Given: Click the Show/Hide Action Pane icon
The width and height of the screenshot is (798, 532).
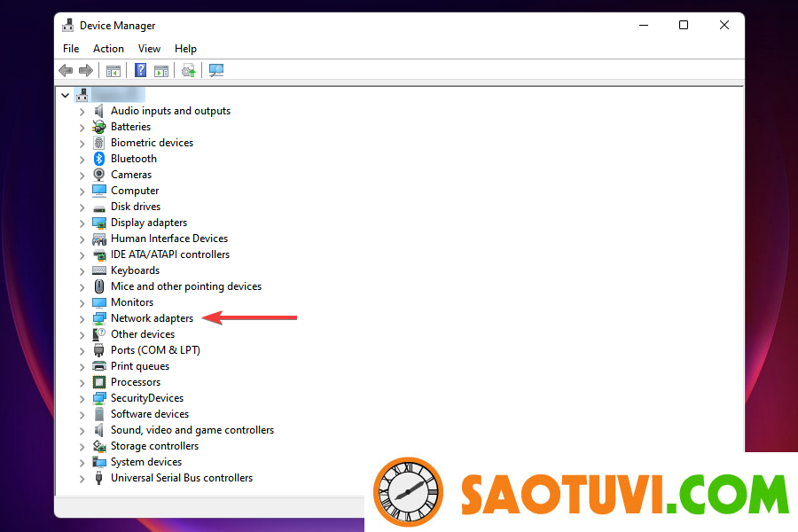Looking at the screenshot, I should [161, 71].
